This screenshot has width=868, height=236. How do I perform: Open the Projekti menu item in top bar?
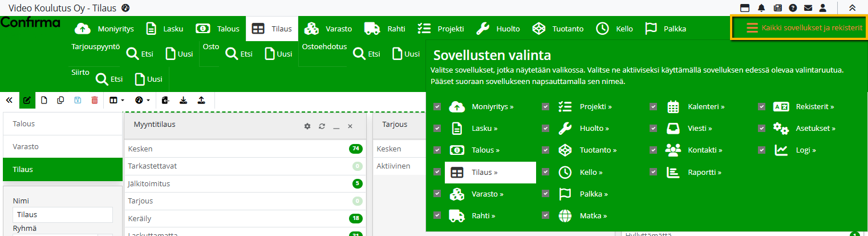[x=440, y=29]
